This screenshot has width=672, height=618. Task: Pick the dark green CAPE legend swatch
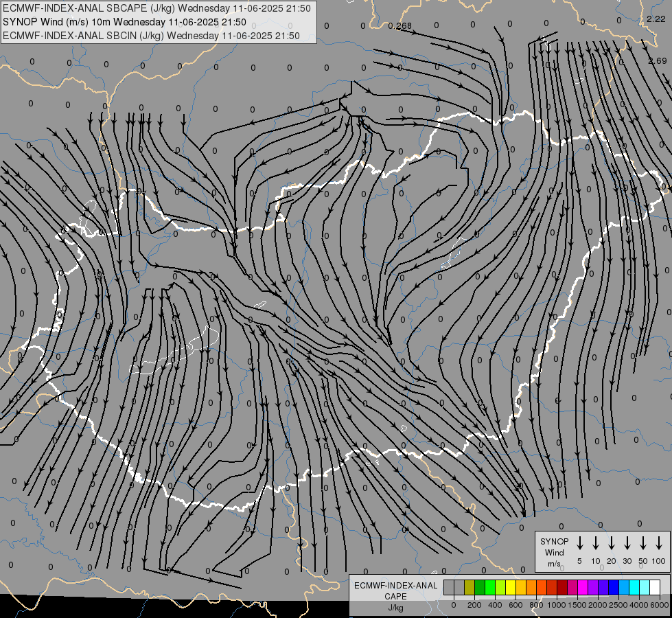pyautogui.click(x=480, y=587)
